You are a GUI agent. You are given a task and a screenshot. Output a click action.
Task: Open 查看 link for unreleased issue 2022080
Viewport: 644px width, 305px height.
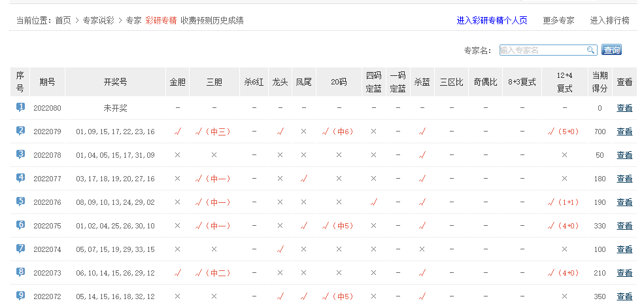pyautogui.click(x=624, y=108)
